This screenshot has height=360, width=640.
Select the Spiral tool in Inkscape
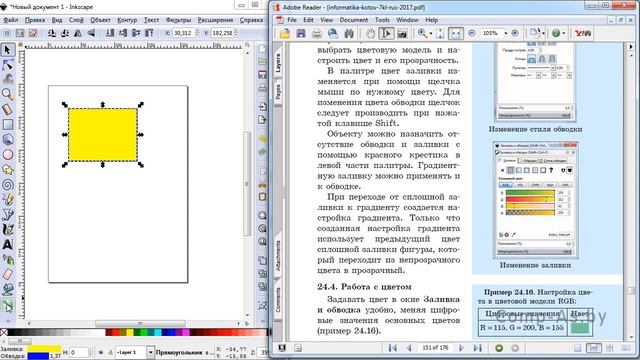pos(7,184)
